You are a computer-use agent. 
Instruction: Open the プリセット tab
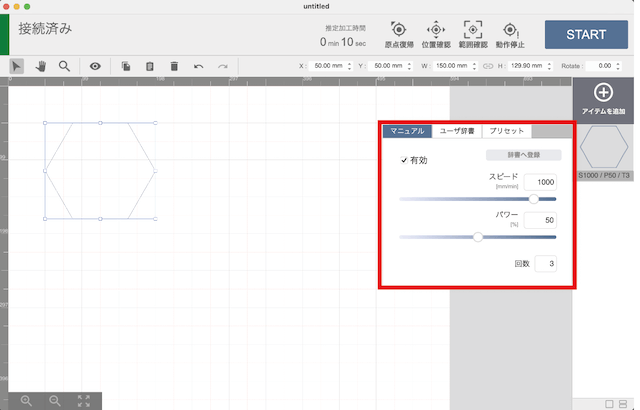click(x=507, y=131)
